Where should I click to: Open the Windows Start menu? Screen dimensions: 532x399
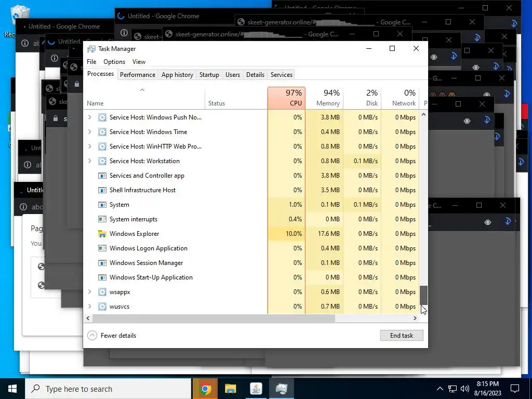point(12,389)
